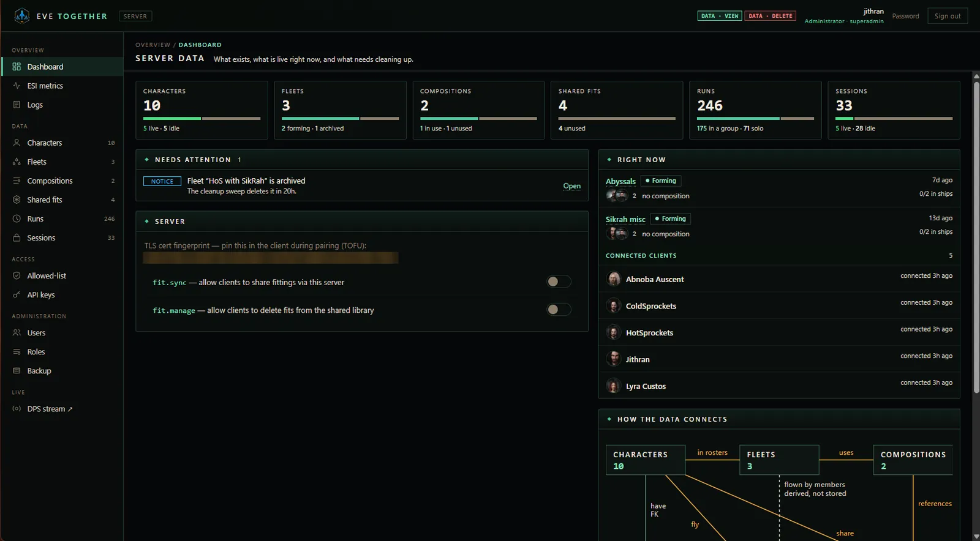Click the ColdSprockets avatar
980x541 pixels.
coord(614,305)
